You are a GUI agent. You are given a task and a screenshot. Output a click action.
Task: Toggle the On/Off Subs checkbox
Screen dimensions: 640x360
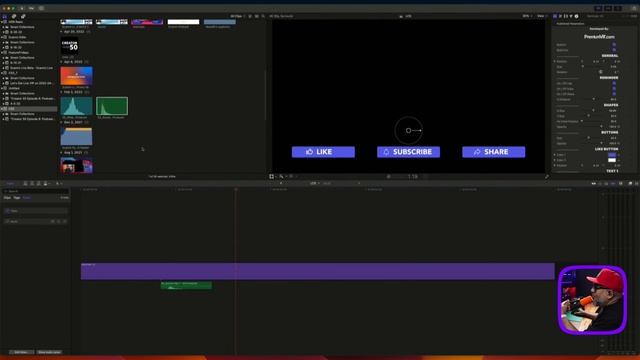point(614,89)
